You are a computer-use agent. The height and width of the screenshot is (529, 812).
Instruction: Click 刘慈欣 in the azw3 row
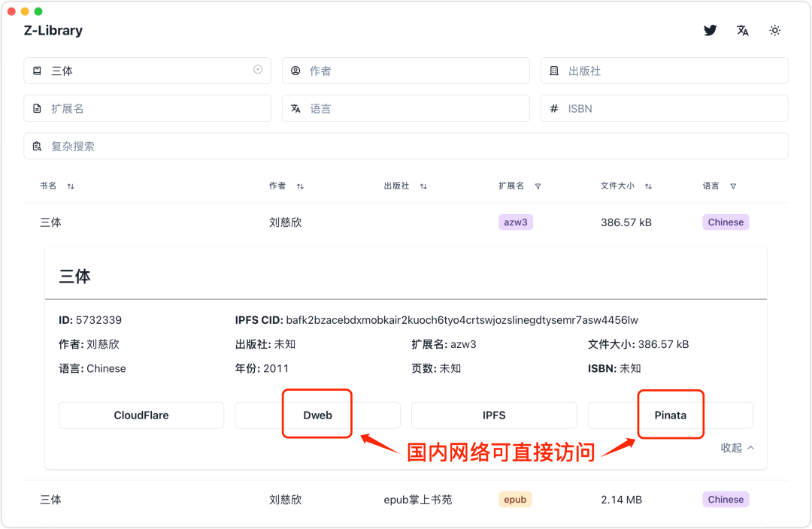pyautogui.click(x=286, y=222)
